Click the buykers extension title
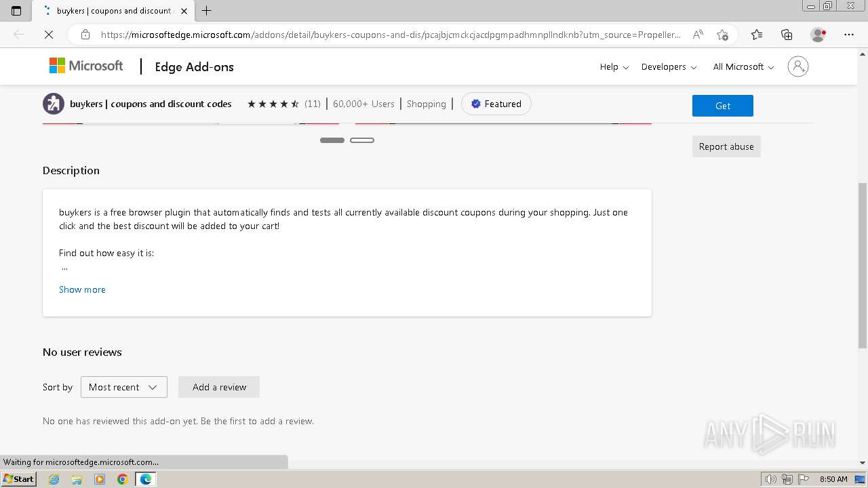This screenshot has width=868, height=488. 151,104
